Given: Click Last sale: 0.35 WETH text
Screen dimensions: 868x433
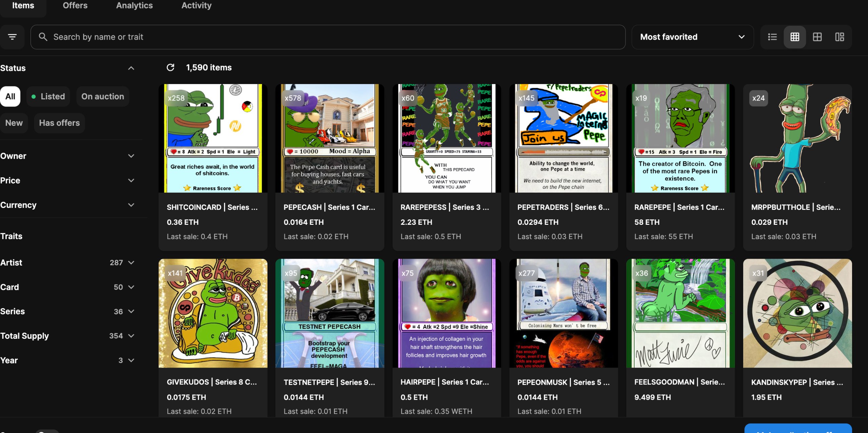Looking at the screenshot, I should 436,411.
